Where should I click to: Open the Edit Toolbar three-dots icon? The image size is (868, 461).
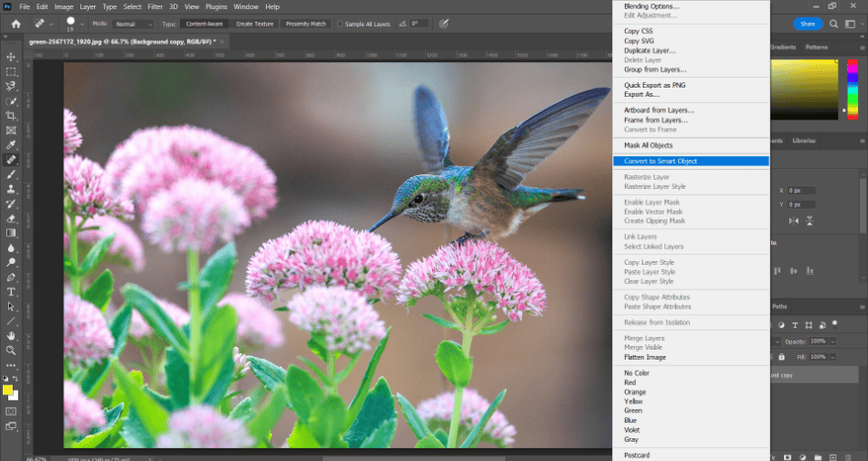coord(11,365)
